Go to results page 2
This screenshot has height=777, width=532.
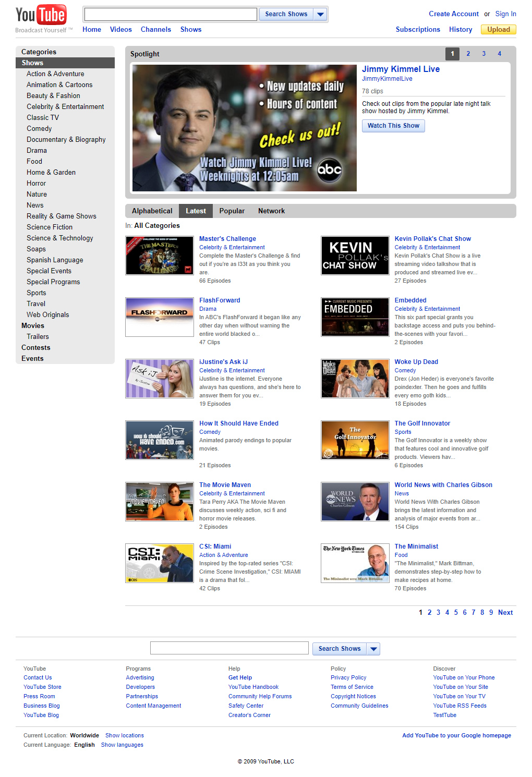click(430, 613)
